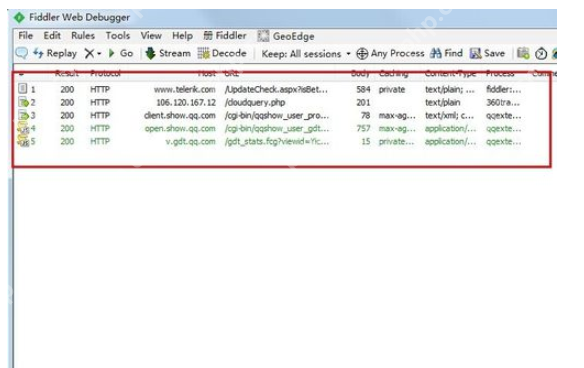Image resolution: width=584 pixels, height=368 pixels.
Task: Click the comment speech-bubble toolbar icon
Action: pyautogui.click(x=21, y=53)
